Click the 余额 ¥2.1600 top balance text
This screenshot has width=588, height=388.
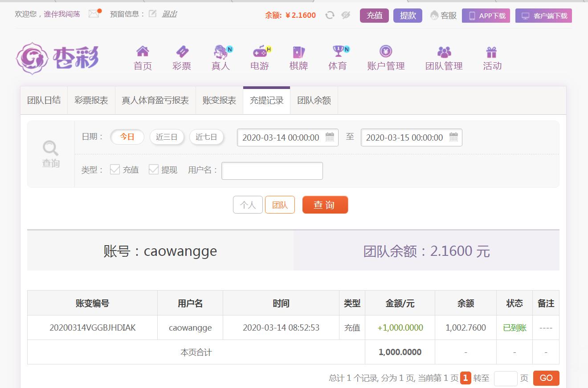[x=290, y=15]
